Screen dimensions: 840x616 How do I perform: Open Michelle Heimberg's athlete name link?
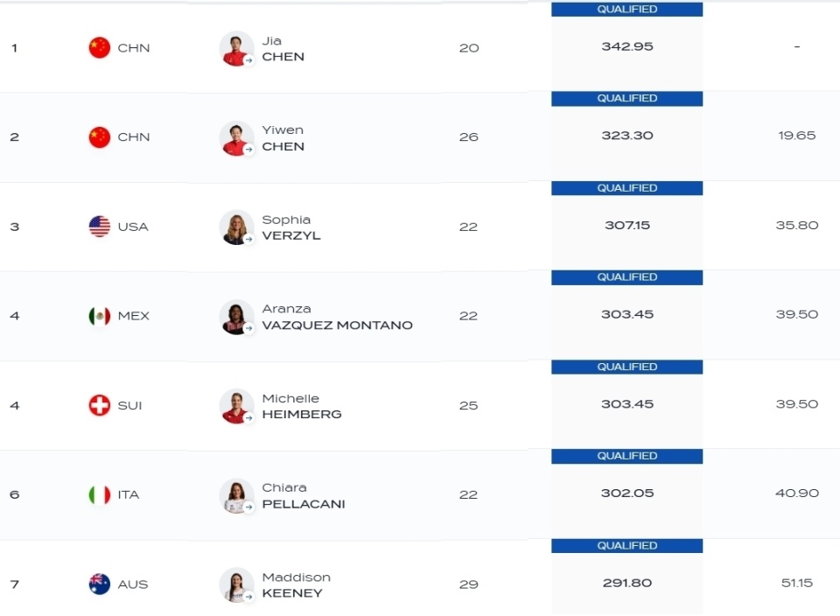point(302,406)
